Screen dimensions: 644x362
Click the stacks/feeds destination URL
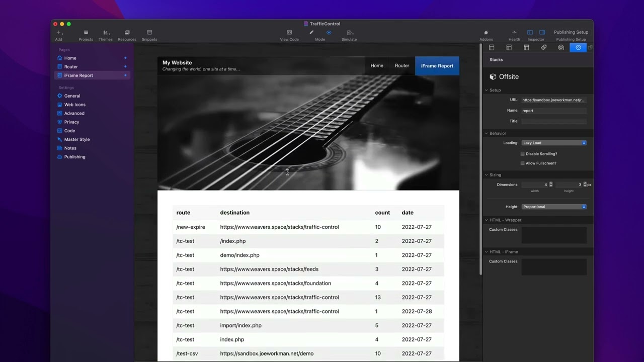pos(269,269)
